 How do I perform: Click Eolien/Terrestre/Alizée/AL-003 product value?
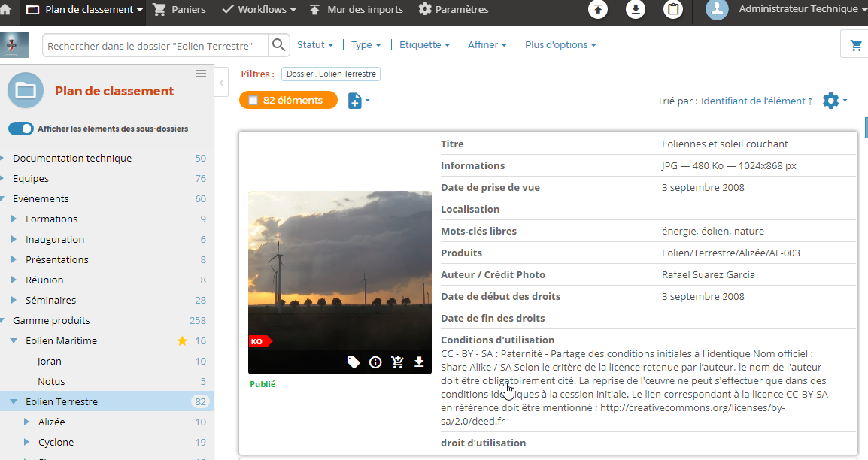pyautogui.click(x=730, y=253)
